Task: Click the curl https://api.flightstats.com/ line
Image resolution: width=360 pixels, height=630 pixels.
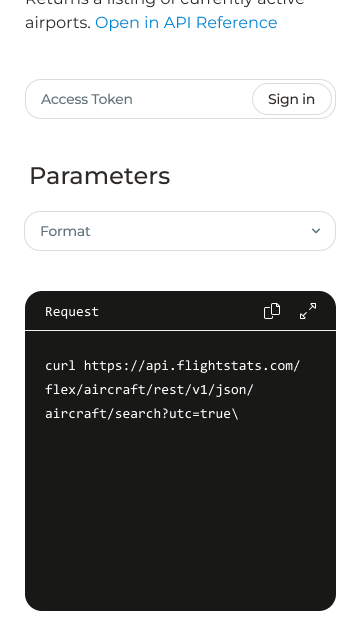Action: (x=172, y=366)
